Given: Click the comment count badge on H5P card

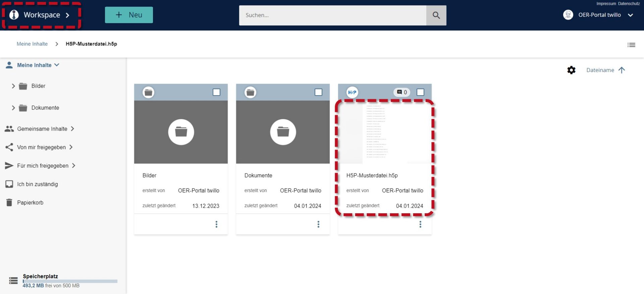Looking at the screenshot, I should (402, 92).
